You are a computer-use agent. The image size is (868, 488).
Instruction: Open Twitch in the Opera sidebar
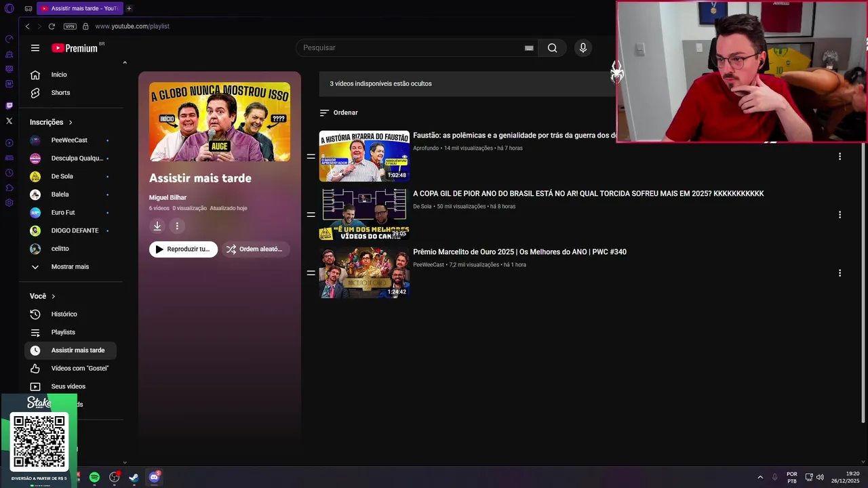9,106
